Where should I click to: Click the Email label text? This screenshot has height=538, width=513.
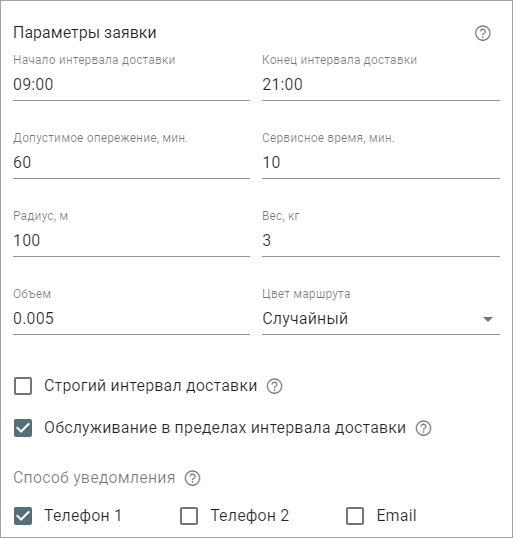pyautogui.click(x=396, y=515)
